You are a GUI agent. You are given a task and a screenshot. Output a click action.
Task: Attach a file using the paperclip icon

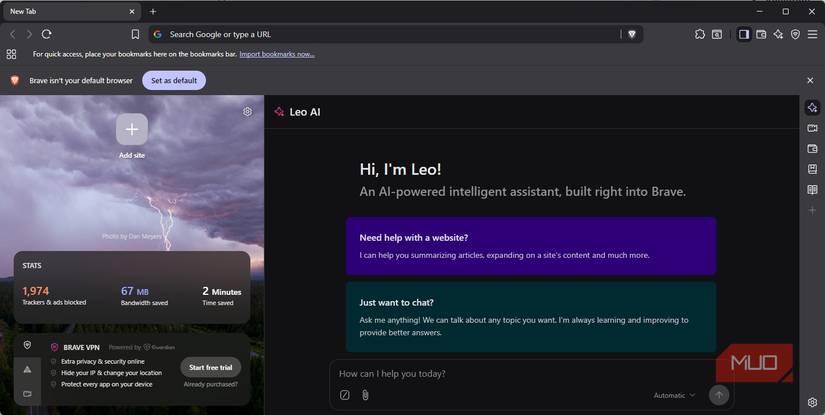tap(365, 395)
